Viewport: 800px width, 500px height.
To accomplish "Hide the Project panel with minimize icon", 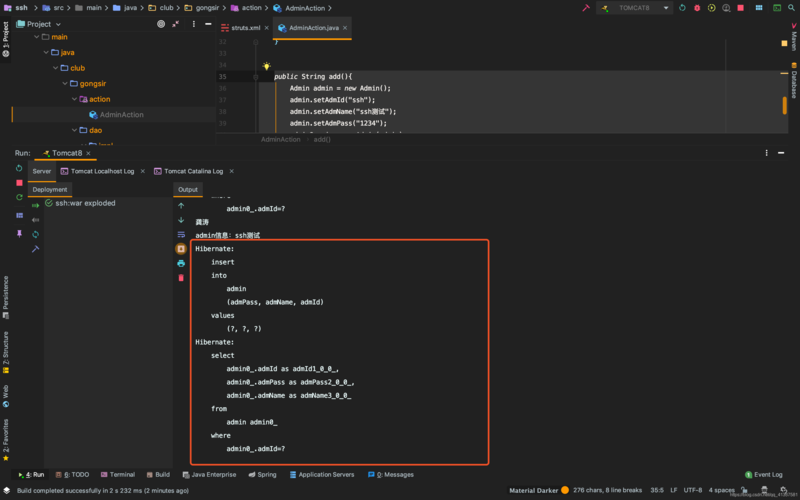I will (x=208, y=24).
